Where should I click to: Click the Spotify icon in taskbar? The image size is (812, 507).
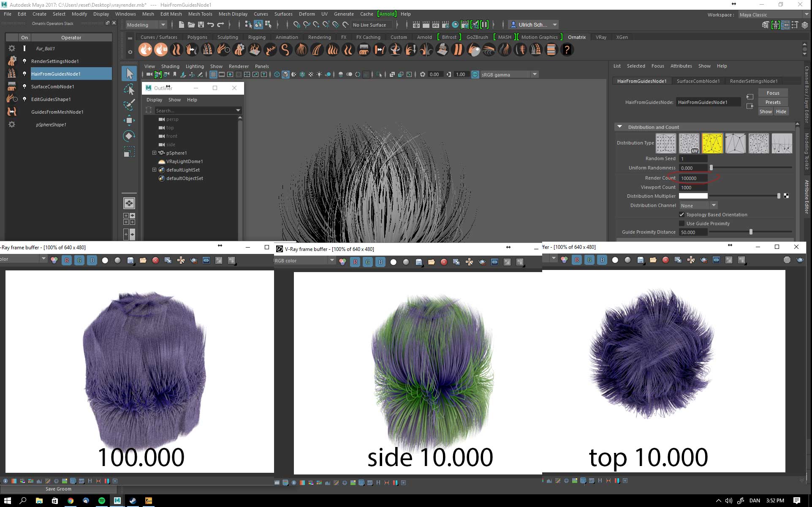102,501
